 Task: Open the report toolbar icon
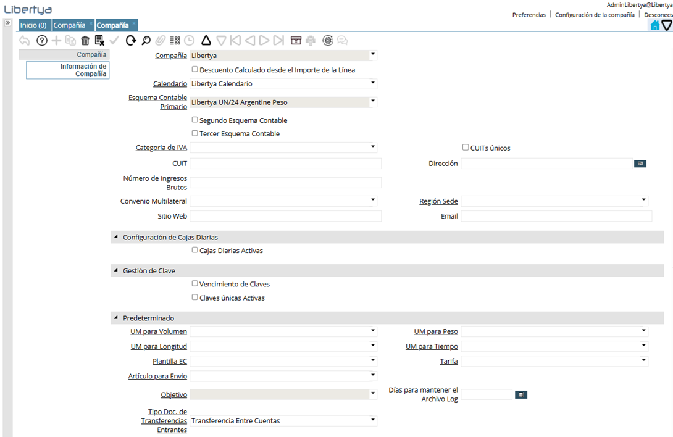296,41
